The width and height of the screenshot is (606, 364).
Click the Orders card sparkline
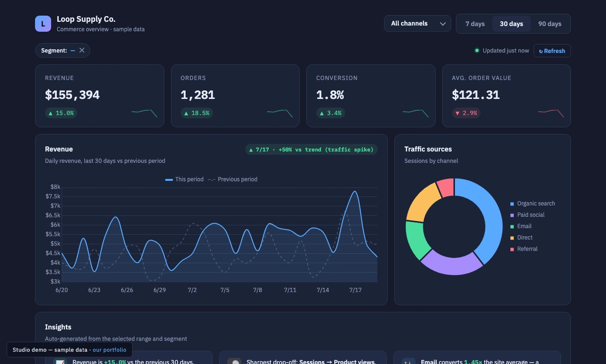click(280, 113)
